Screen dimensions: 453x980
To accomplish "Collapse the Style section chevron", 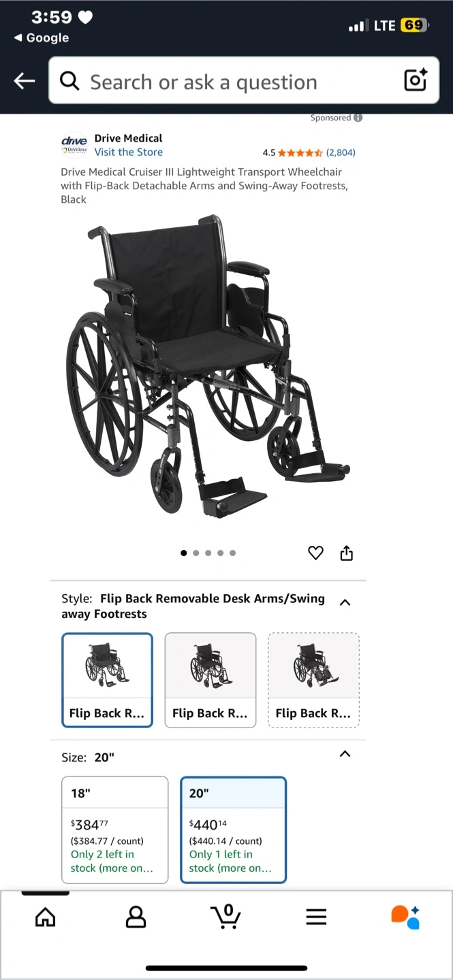I will (x=345, y=602).
